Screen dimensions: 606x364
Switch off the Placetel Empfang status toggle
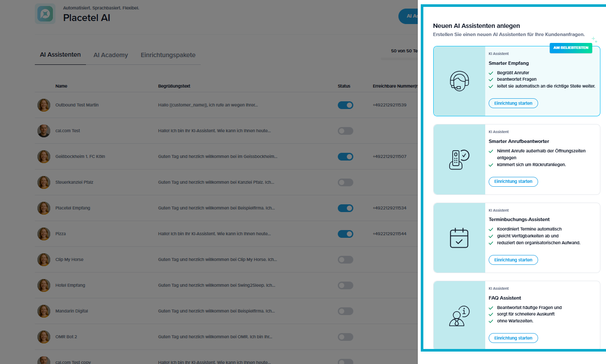(x=346, y=208)
